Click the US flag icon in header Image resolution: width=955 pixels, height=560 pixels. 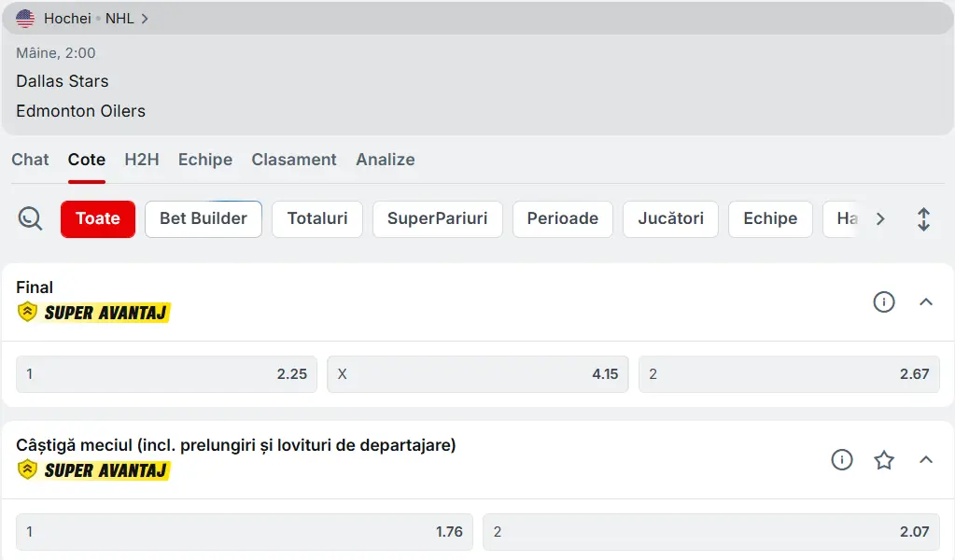coord(25,19)
